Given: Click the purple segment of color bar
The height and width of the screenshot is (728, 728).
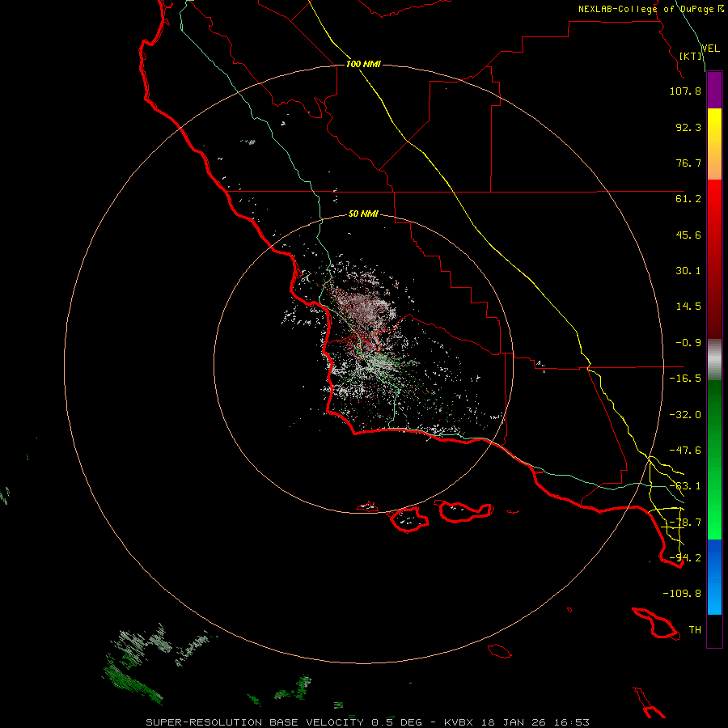Looking at the screenshot, I should tap(714, 90).
